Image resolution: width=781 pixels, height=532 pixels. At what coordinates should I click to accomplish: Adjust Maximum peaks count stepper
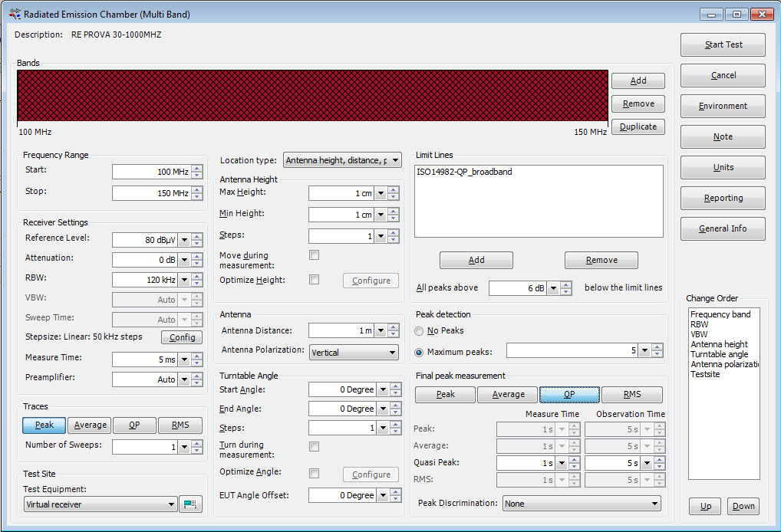pos(657,350)
